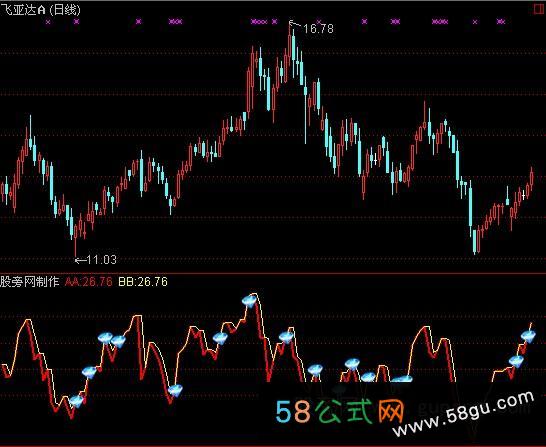This screenshot has height=447, width=546.
Task: Click the lowest diamond near the first indicator trough
Action: [x=76, y=401]
